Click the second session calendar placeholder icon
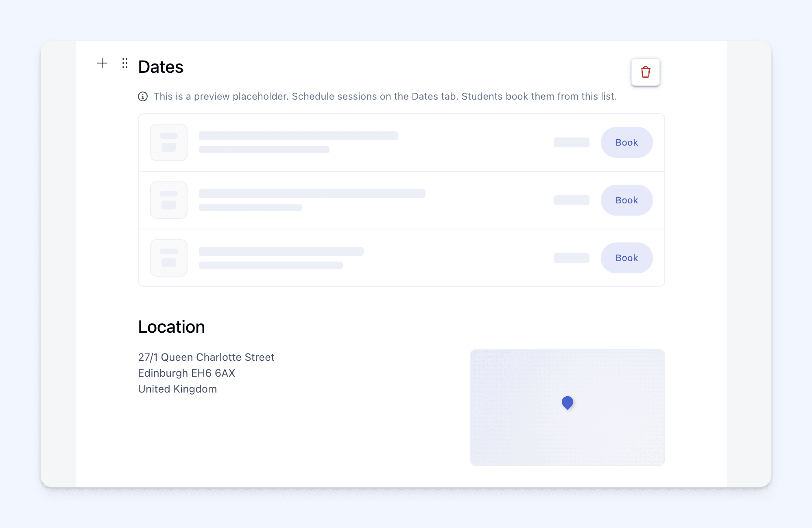This screenshot has width=812, height=528. (169, 200)
